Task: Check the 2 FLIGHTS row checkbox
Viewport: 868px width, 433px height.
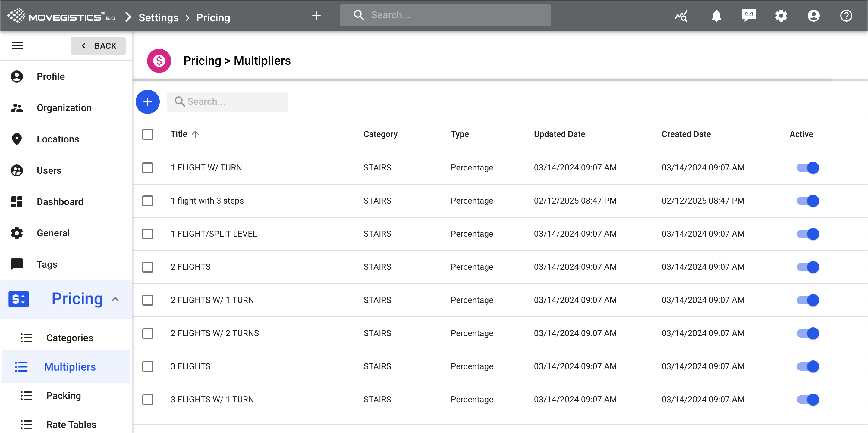Action: tap(148, 267)
